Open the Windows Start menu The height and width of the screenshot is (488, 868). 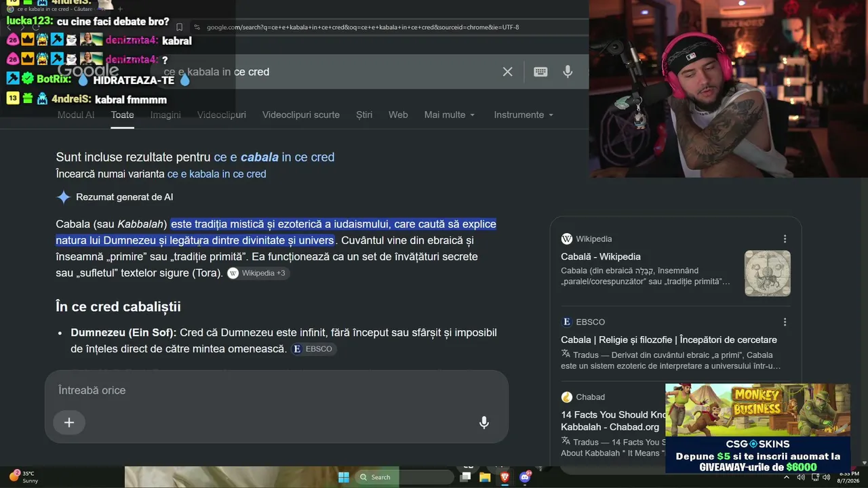[x=344, y=477]
